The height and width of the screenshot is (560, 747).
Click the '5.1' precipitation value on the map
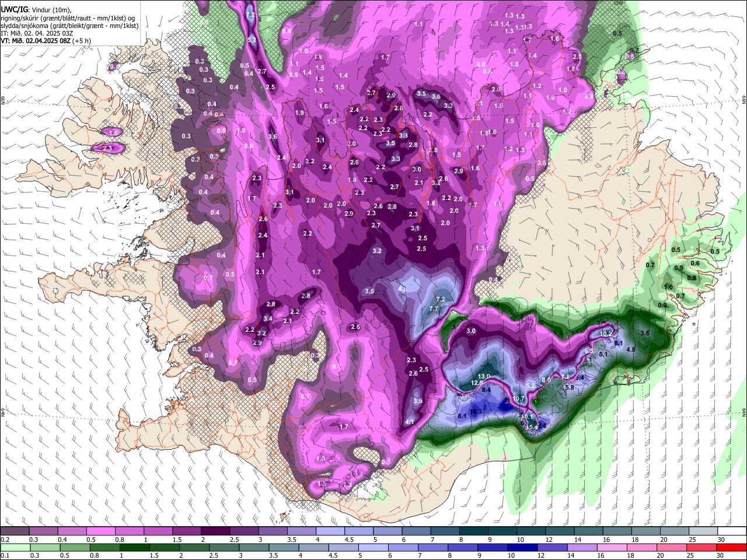[604, 354]
